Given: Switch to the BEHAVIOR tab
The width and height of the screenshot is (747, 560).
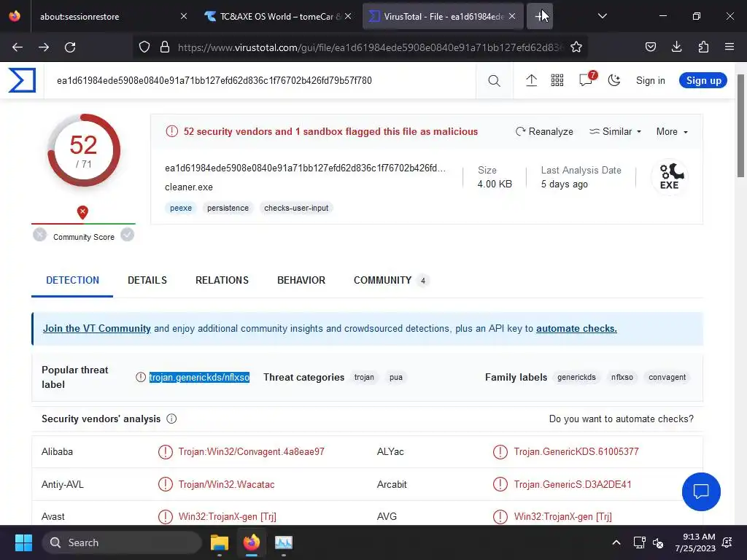Looking at the screenshot, I should (301, 280).
